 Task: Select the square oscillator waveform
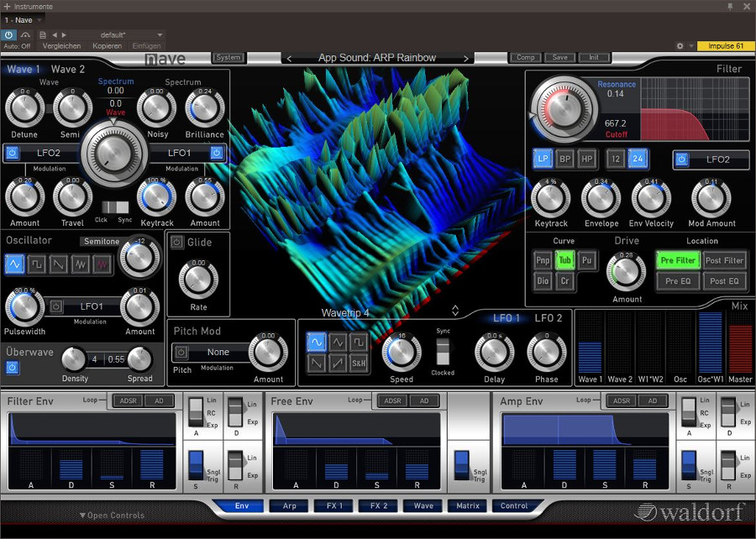(x=37, y=264)
